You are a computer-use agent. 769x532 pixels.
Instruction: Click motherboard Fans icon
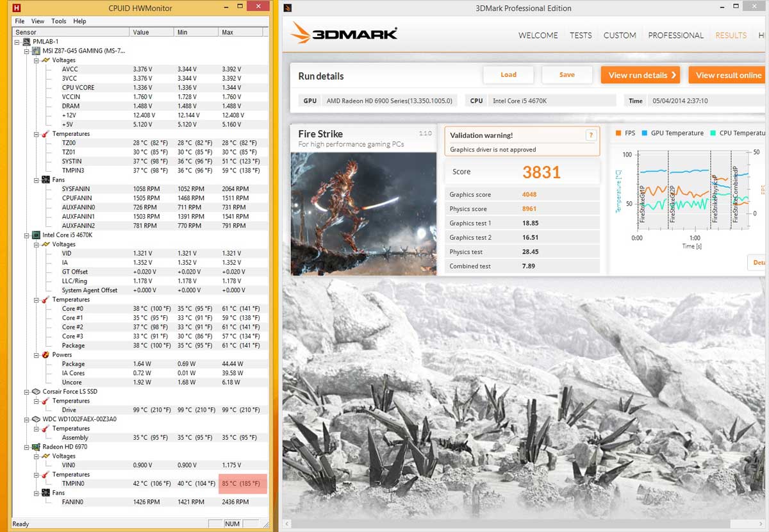tap(45, 180)
